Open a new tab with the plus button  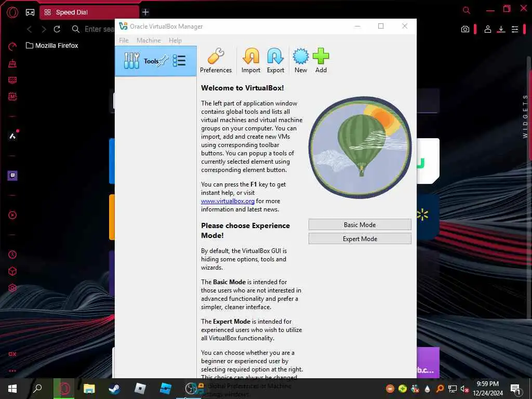click(145, 12)
